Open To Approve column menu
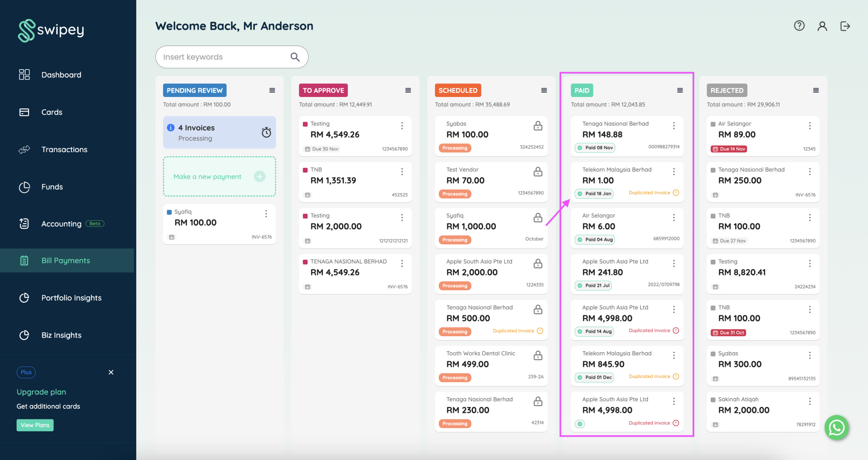 408,90
